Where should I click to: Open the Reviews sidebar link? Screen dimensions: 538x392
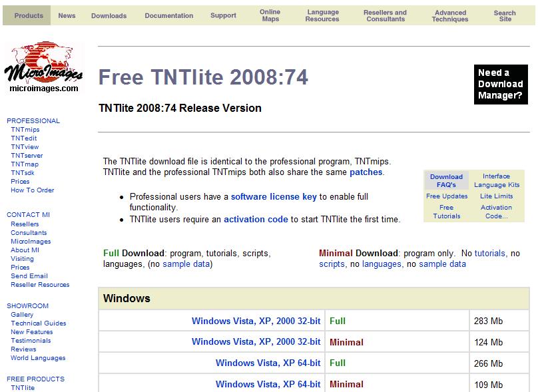(23, 349)
